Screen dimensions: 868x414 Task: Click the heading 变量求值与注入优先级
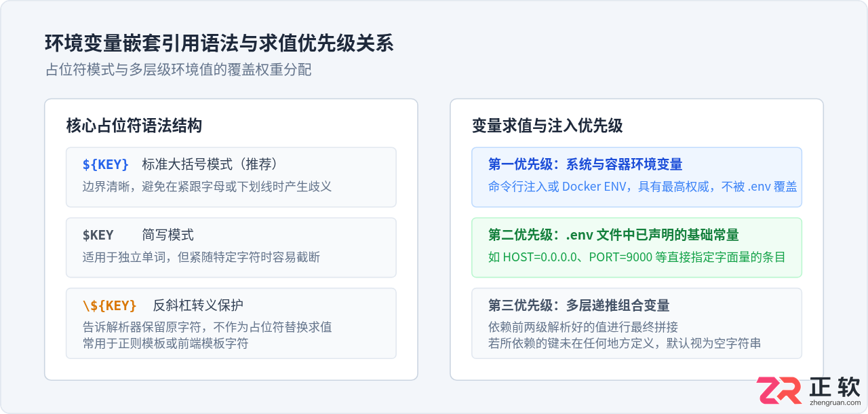pyautogui.click(x=547, y=126)
